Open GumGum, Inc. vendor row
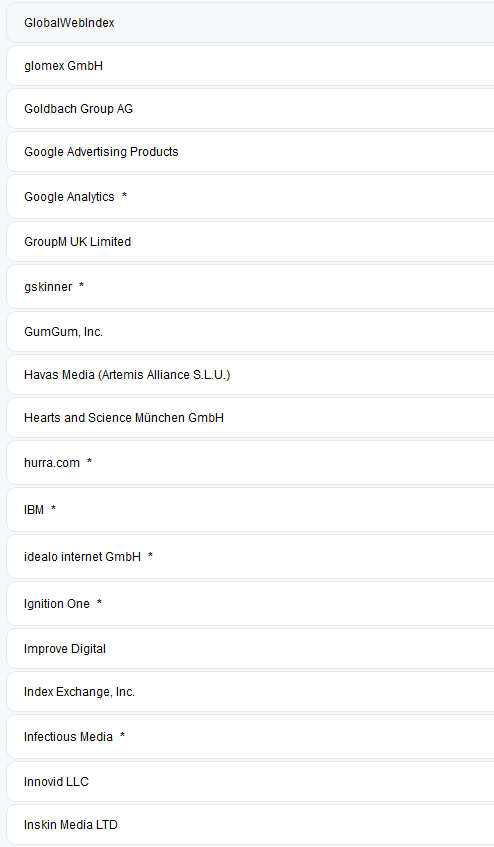494x847 pixels. (x=250, y=332)
